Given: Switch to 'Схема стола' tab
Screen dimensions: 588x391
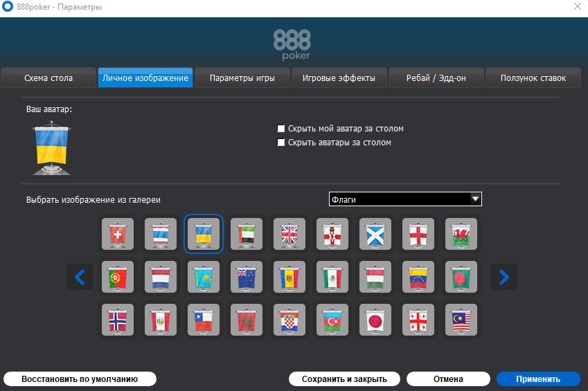Looking at the screenshot, I should click(48, 78).
